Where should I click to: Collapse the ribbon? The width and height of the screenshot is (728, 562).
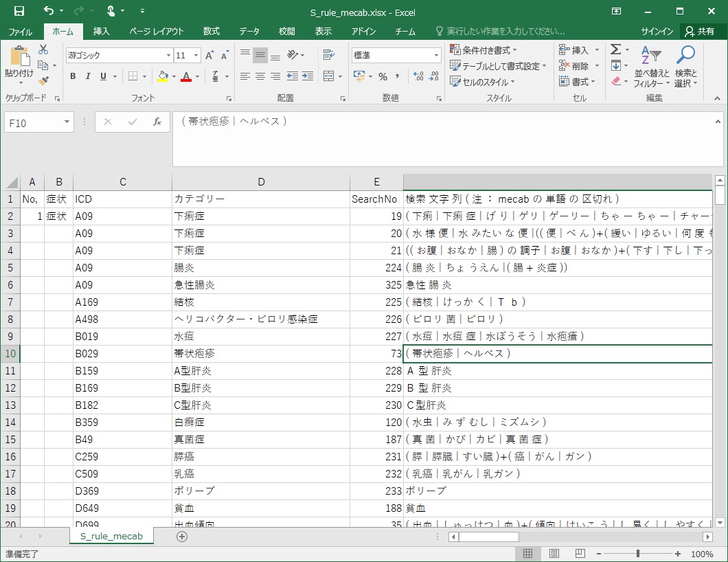pos(717,98)
